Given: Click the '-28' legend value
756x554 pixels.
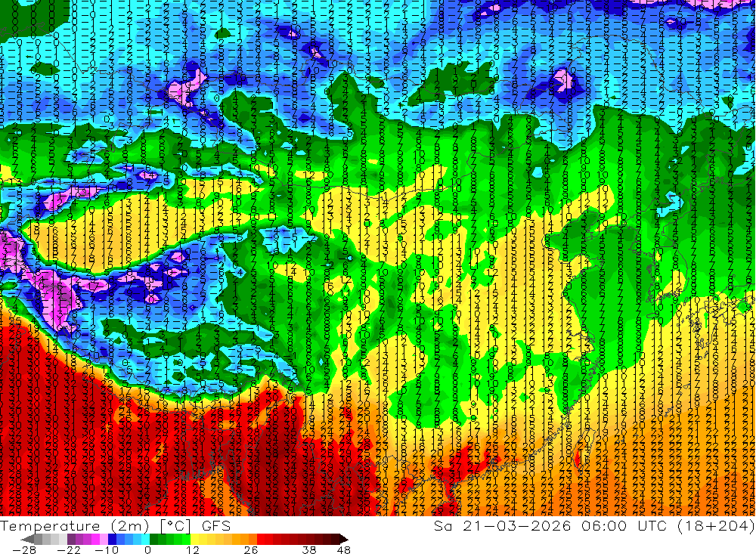Looking at the screenshot, I should point(24,550).
